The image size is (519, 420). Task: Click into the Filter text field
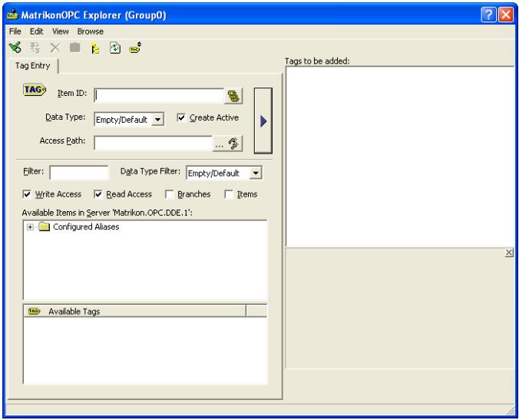(x=79, y=173)
